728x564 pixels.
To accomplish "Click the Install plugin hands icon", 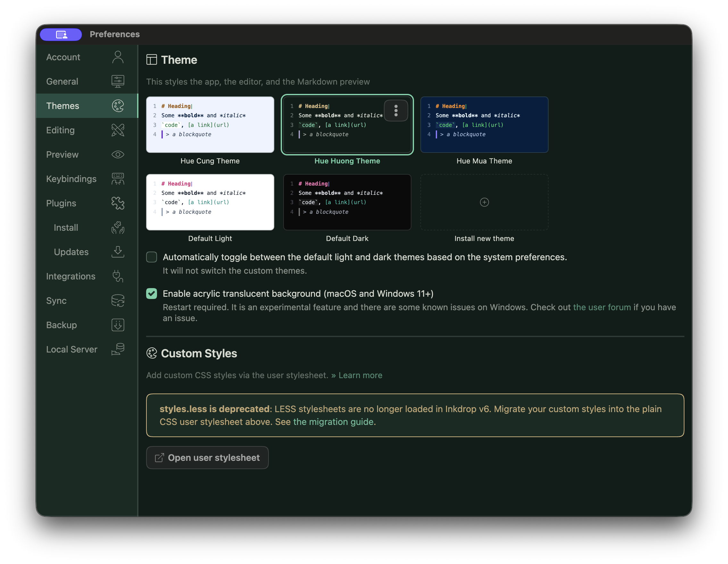I will coord(118,227).
